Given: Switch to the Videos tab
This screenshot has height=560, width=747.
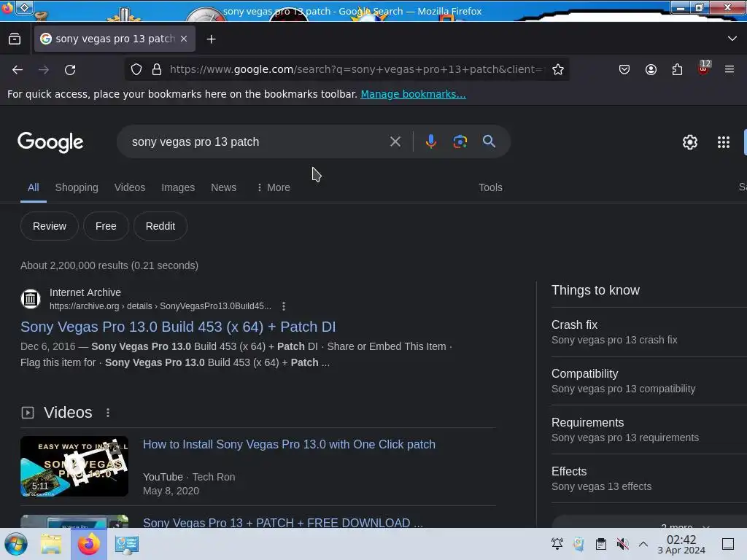Looking at the screenshot, I should tap(130, 187).
